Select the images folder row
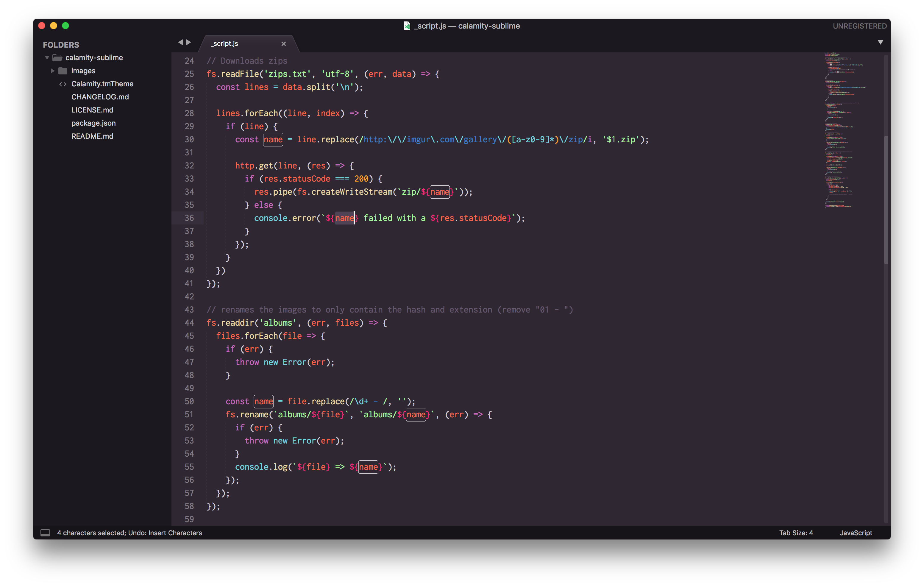 [83, 71]
